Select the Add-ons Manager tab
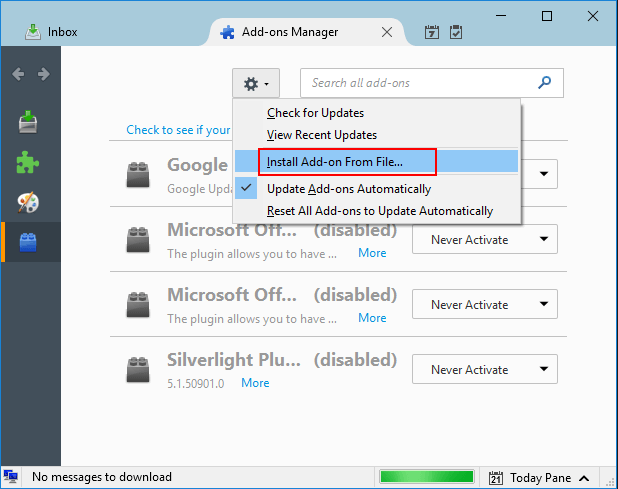The image size is (618, 489). 290,32
